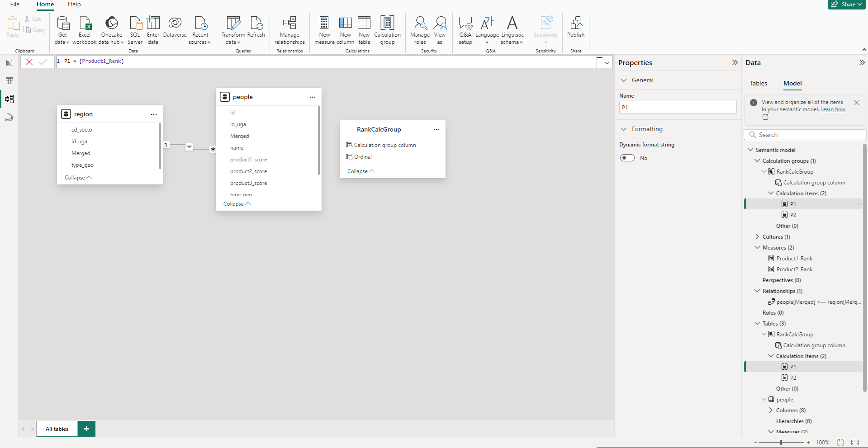Click the Learn how link
Image resolution: width=868 pixels, height=448 pixels.
[833, 109]
